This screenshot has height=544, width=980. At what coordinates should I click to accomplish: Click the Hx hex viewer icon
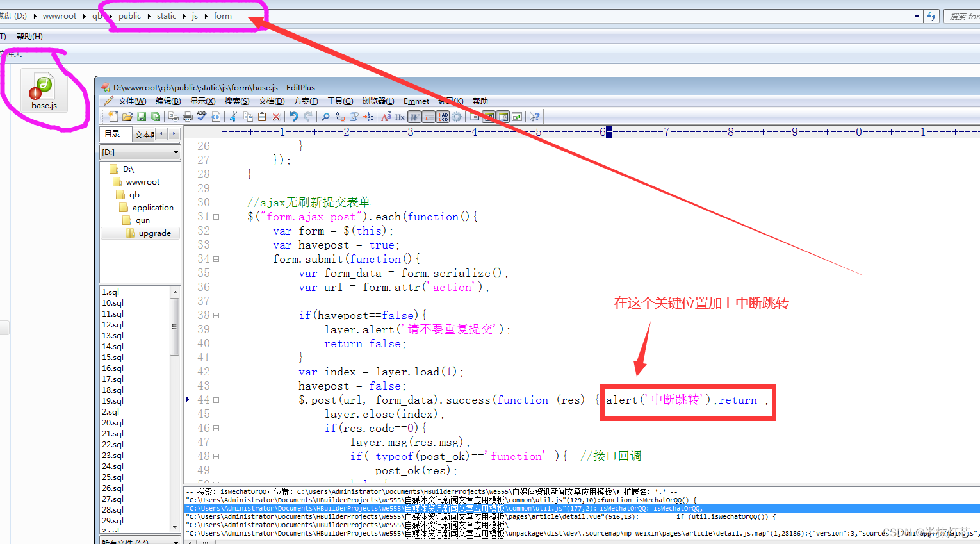399,116
